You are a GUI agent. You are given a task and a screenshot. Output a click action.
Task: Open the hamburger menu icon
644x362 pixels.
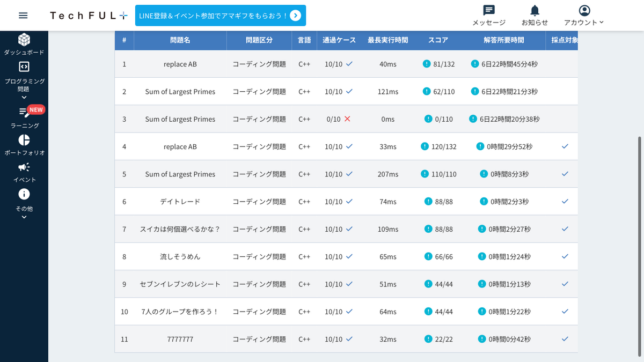pyautogui.click(x=23, y=16)
